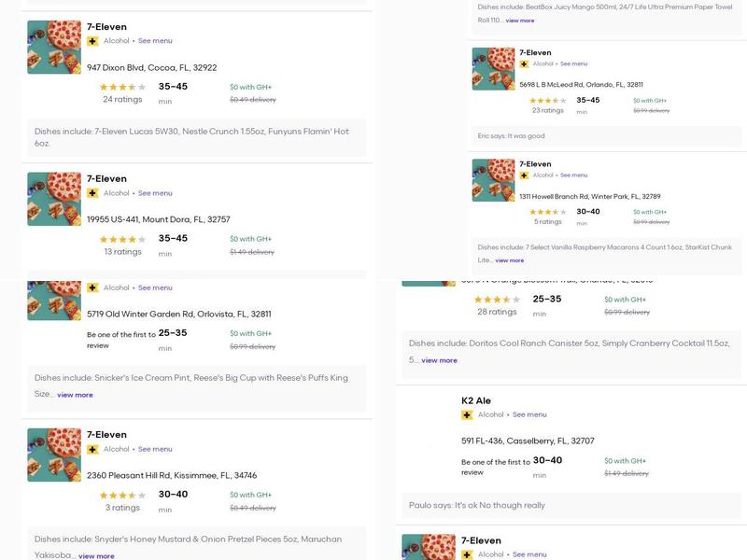747x560 pixels.
Task: Click the star rating above 24 ratings
Action: tap(122, 87)
